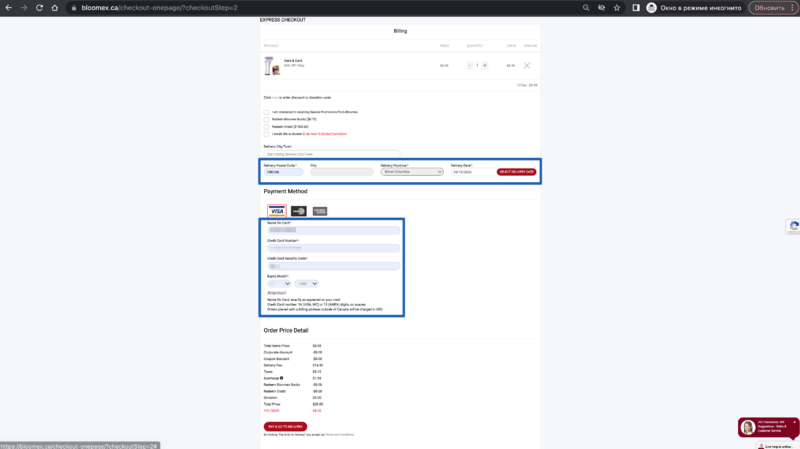Click the Pay & Go To Delivery button
The width and height of the screenshot is (800, 449).
(x=285, y=427)
